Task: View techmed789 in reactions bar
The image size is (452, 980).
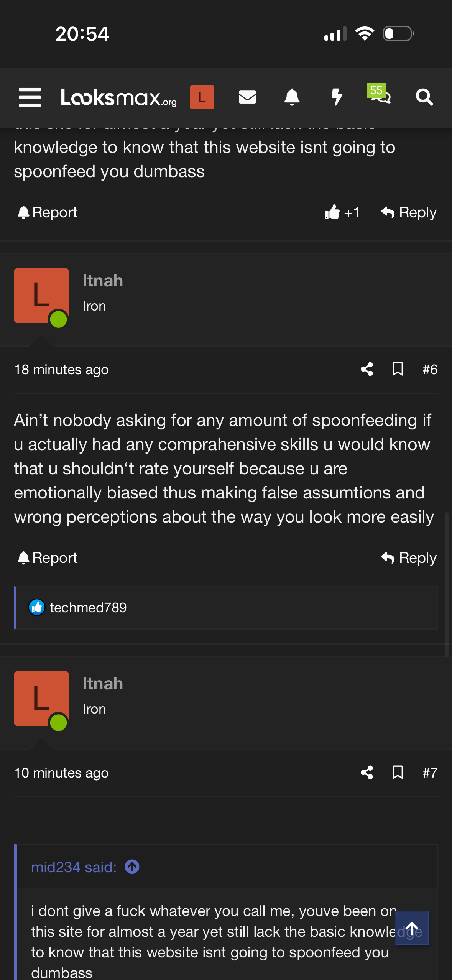Action: pos(88,608)
